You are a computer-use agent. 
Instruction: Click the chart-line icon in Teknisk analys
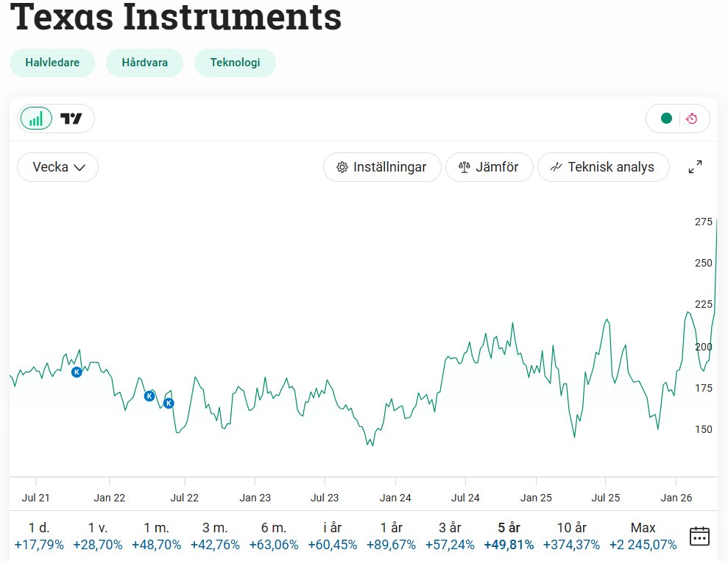click(556, 166)
